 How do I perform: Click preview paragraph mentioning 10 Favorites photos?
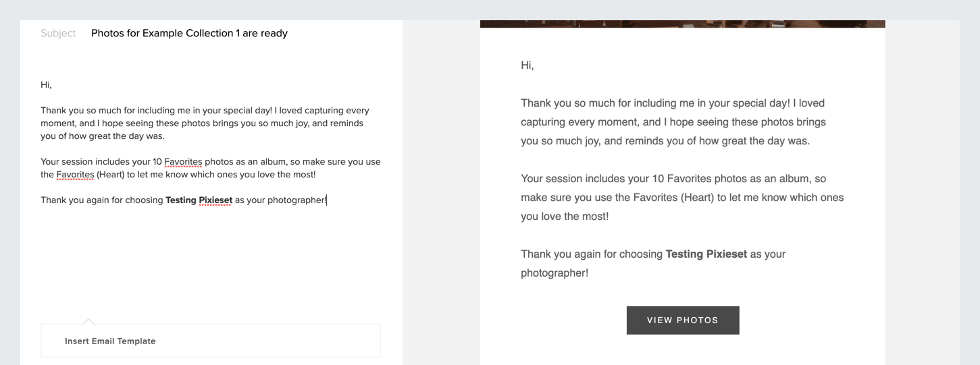682,198
